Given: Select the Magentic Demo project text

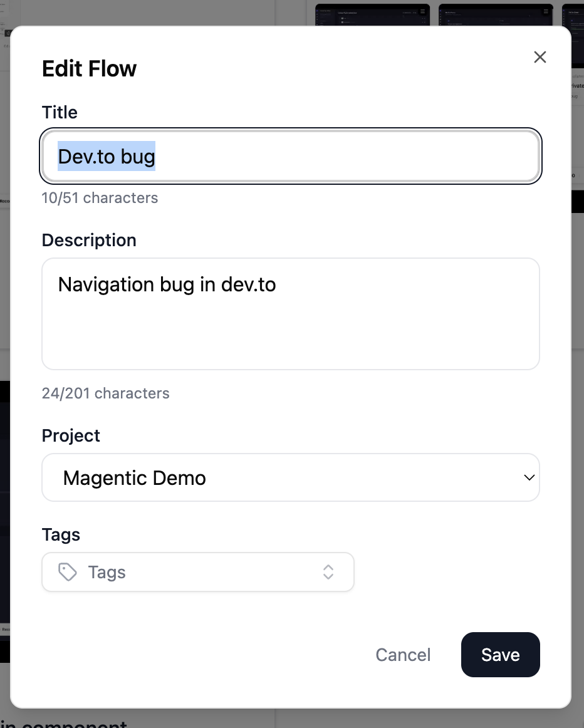Looking at the screenshot, I should coord(135,479).
